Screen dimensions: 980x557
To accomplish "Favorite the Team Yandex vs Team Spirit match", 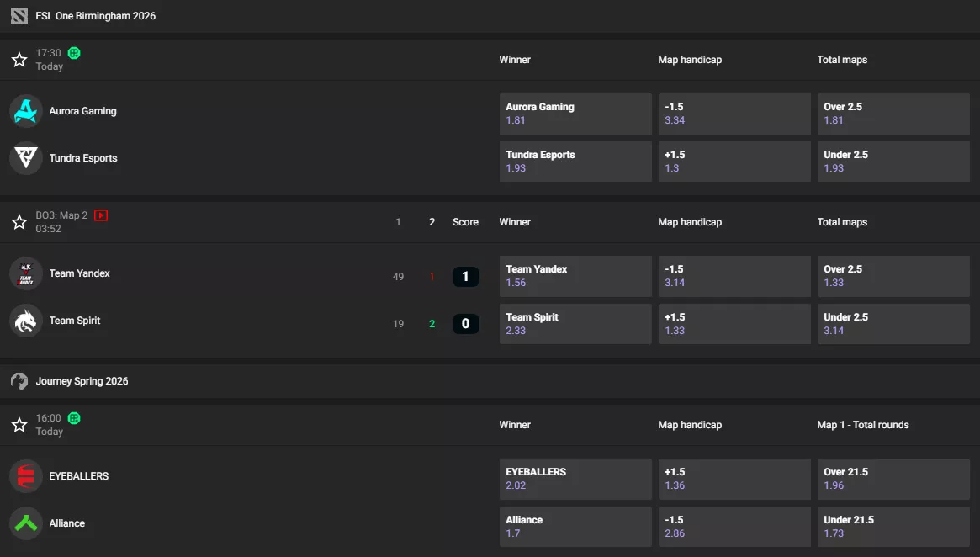I will (19, 221).
